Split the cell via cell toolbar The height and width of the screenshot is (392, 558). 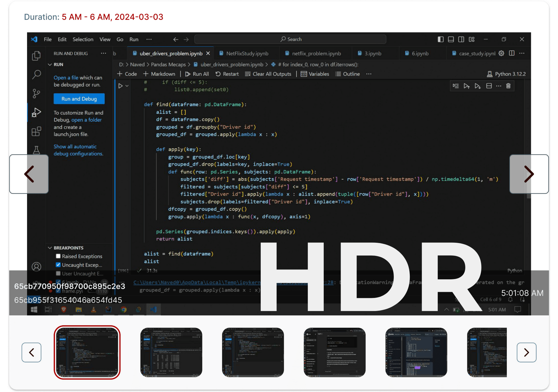[489, 86]
